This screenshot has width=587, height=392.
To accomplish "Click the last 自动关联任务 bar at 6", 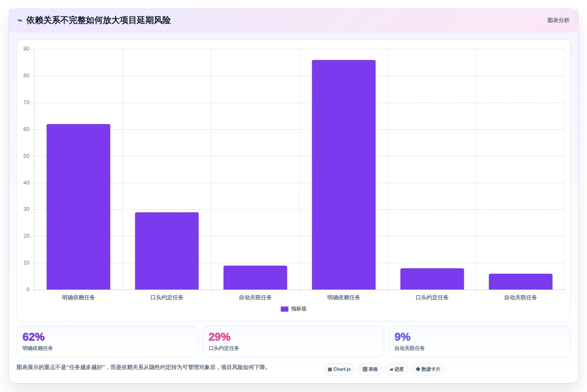I will 521,281.
